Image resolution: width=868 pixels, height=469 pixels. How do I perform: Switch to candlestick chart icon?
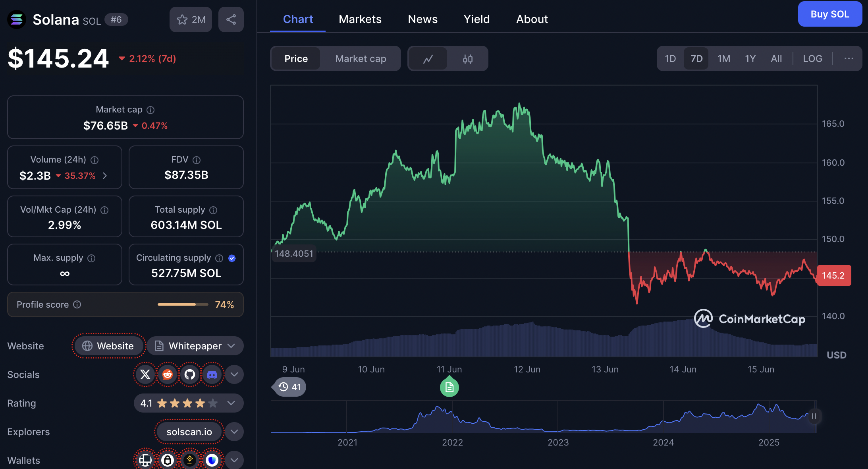click(x=467, y=59)
